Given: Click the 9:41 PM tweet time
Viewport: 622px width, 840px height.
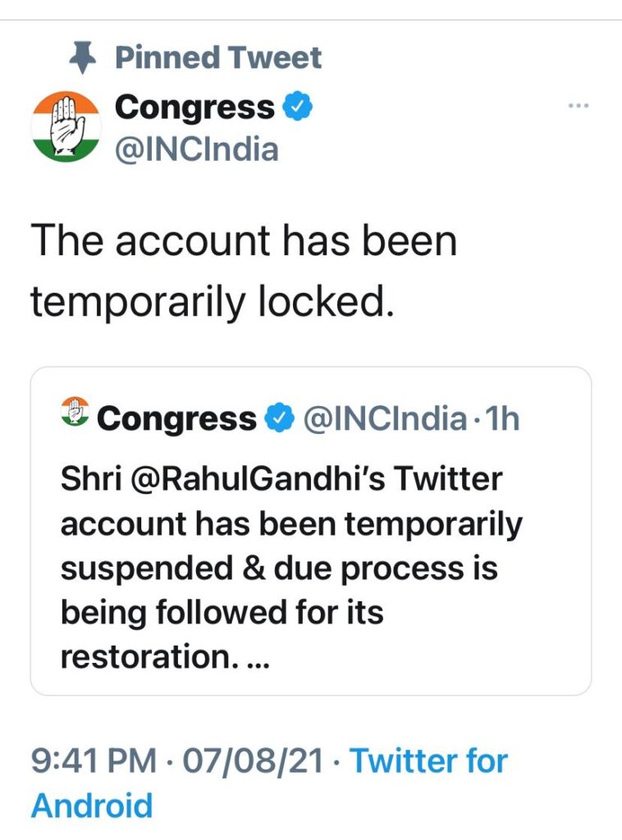Looking at the screenshot, I should [94, 761].
